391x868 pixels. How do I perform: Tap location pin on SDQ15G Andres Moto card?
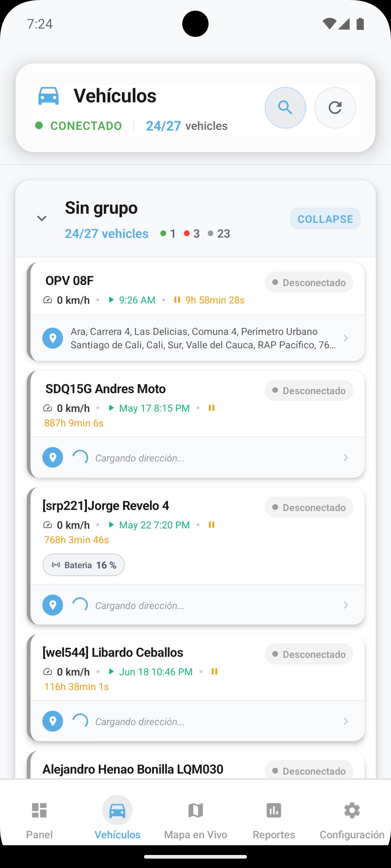click(53, 458)
